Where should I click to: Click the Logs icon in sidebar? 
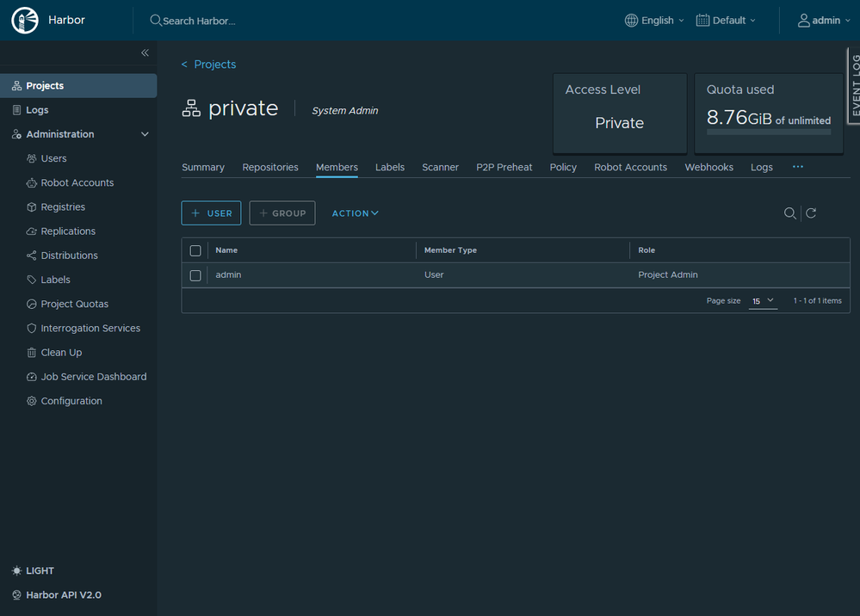[x=17, y=109]
